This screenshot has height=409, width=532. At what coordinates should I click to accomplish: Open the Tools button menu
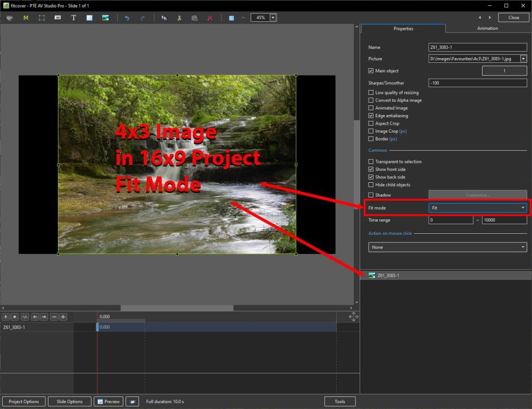pyautogui.click(x=340, y=402)
